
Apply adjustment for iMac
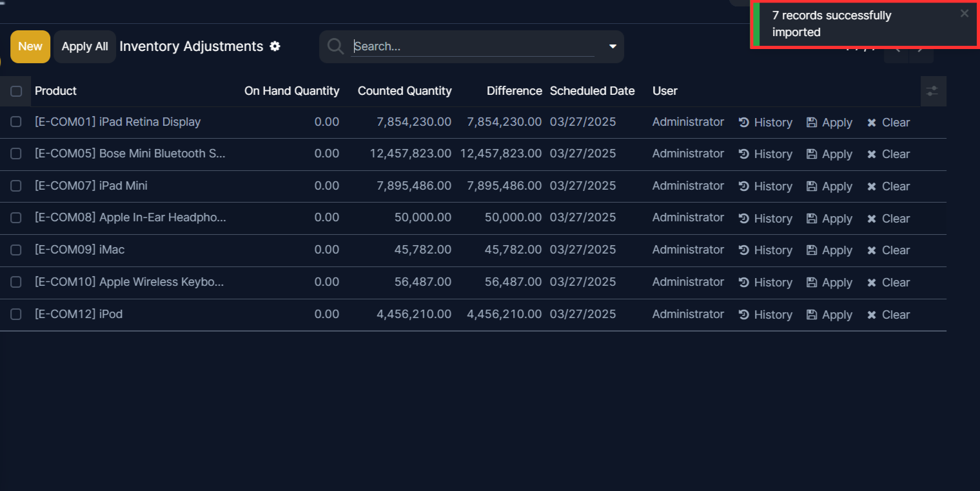click(x=830, y=250)
